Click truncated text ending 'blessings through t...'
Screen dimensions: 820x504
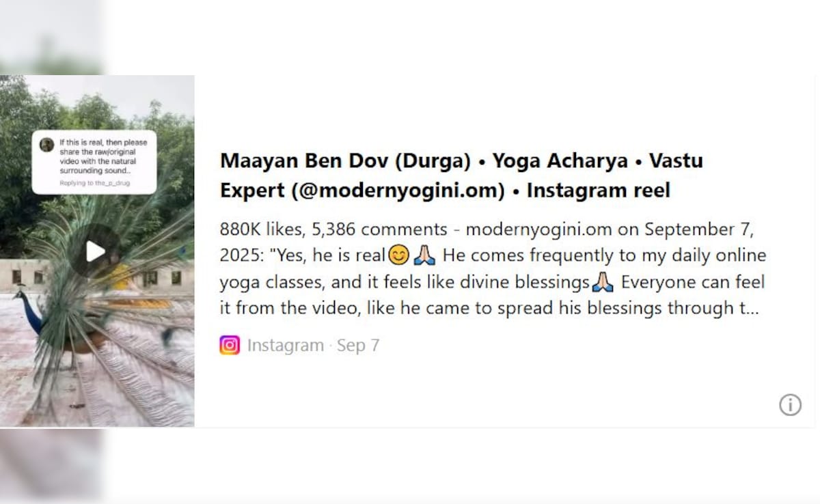coord(489,309)
